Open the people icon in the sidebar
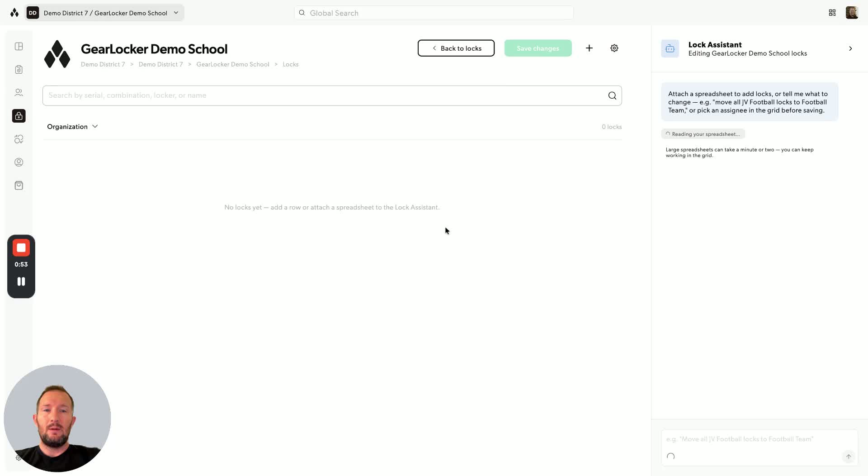 [x=19, y=93]
